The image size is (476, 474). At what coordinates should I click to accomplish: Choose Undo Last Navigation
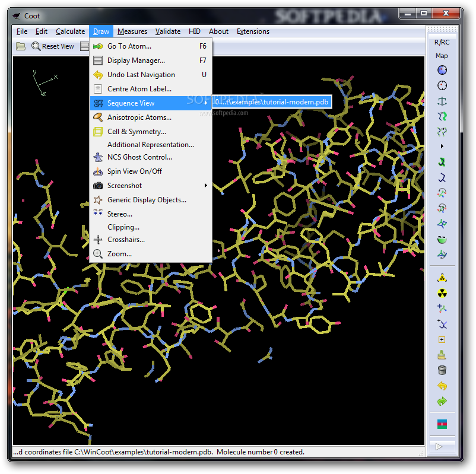151,75
